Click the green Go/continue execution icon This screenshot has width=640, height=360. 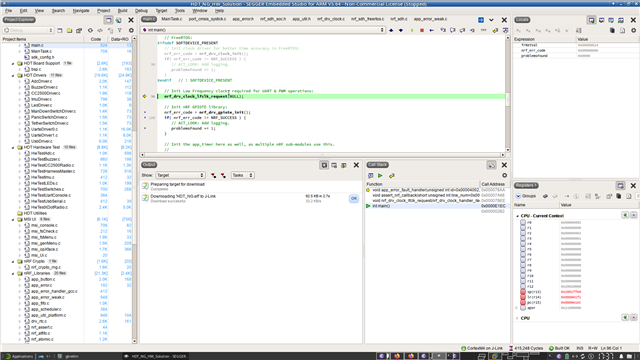pos(412,30)
